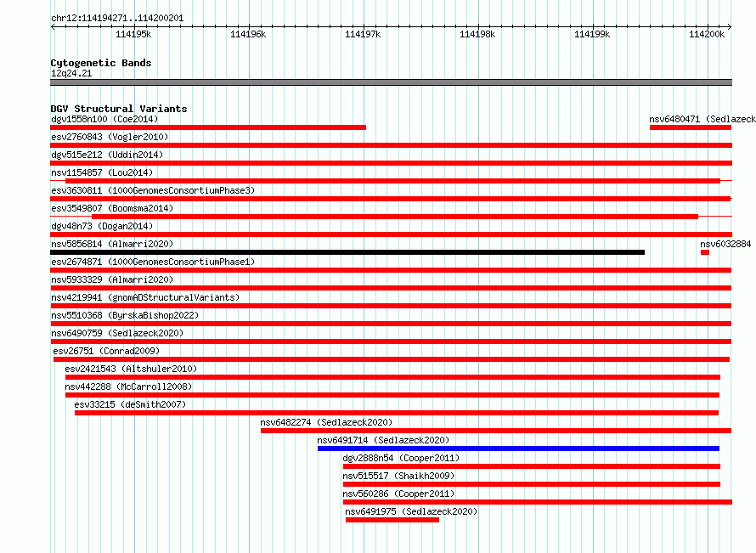The height and width of the screenshot is (553, 756).
Task: Select nsv1154857 (Lou2014) variant label
Action: click(x=102, y=172)
